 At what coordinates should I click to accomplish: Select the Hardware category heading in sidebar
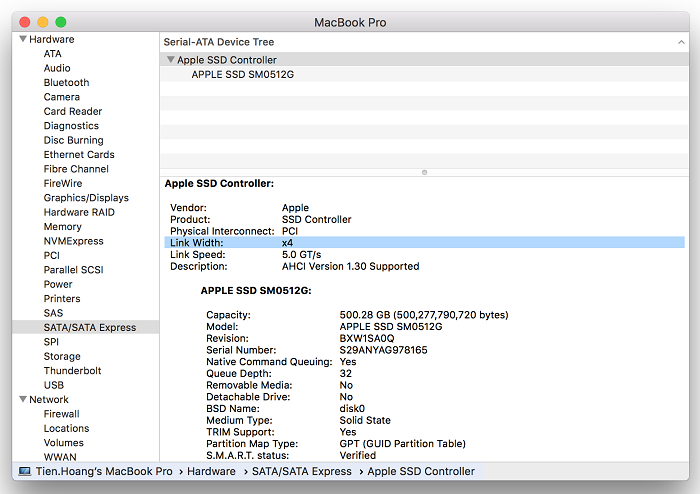[52, 39]
